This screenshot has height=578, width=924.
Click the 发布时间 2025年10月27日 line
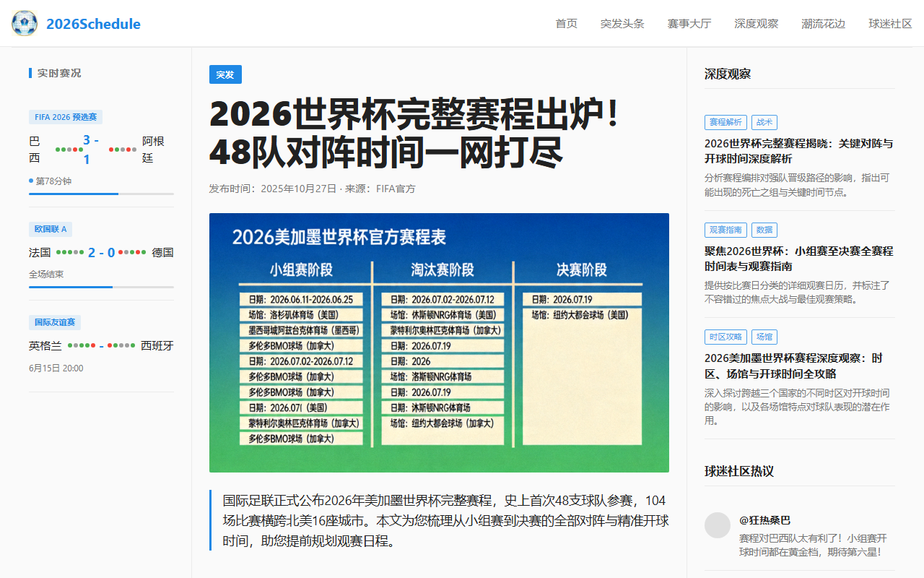(x=313, y=189)
